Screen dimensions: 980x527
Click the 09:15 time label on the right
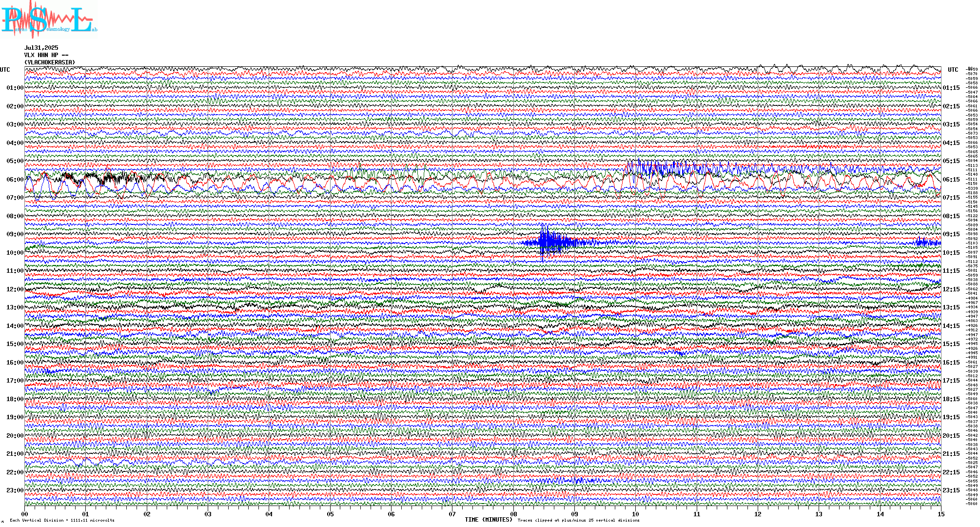pyautogui.click(x=951, y=234)
